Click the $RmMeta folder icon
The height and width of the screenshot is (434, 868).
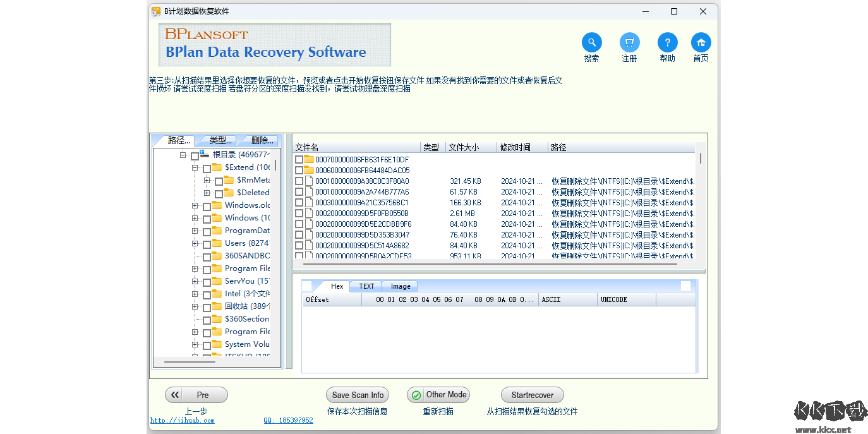click(x=229, y=179)
